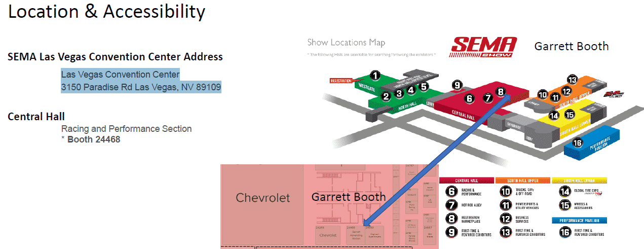Click marker 16 on the blue Performance Pavilion building
644x249 pixels.
click(x=577, y=143)
